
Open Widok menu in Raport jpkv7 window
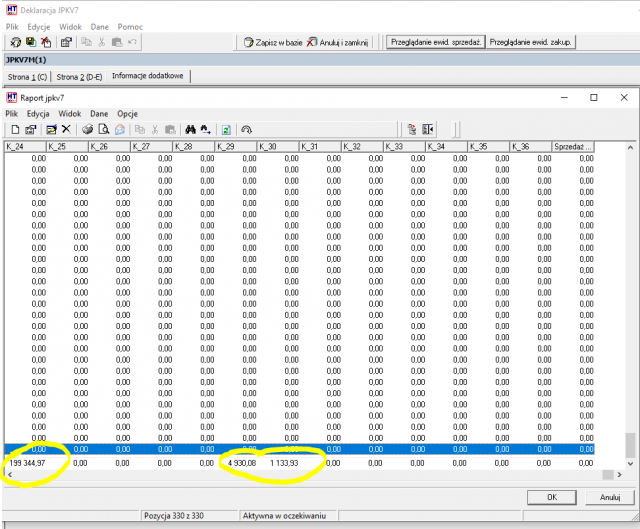click(69, 113)
